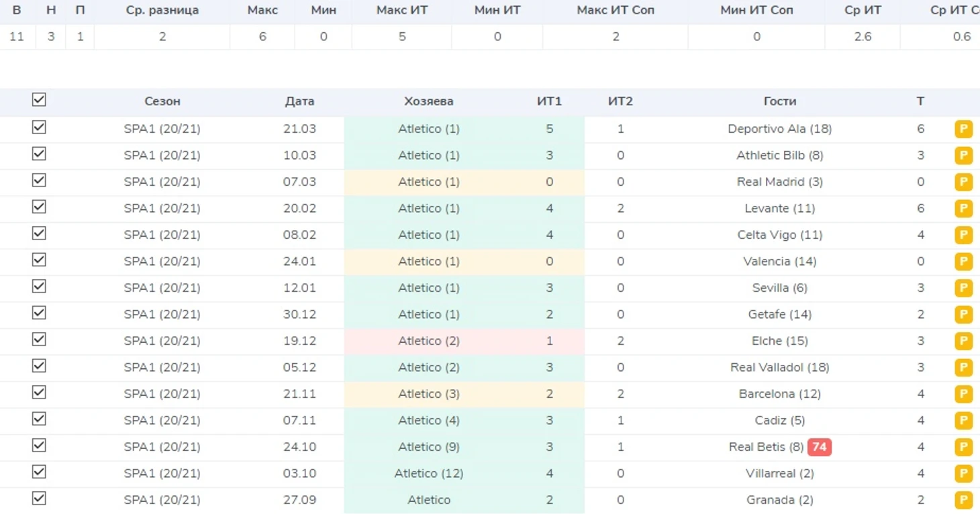Viewport: 980px width, 514px height.
Task: Uncheck the checkbox for the 05.12 match
Action: point(39,366)
